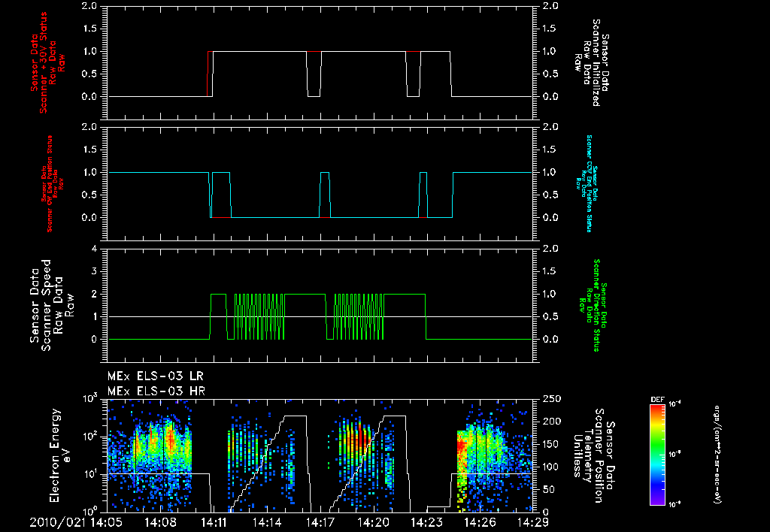Click the 14:26 time axis label
This screenshot has height=532, width=770.
click(480, 522)
